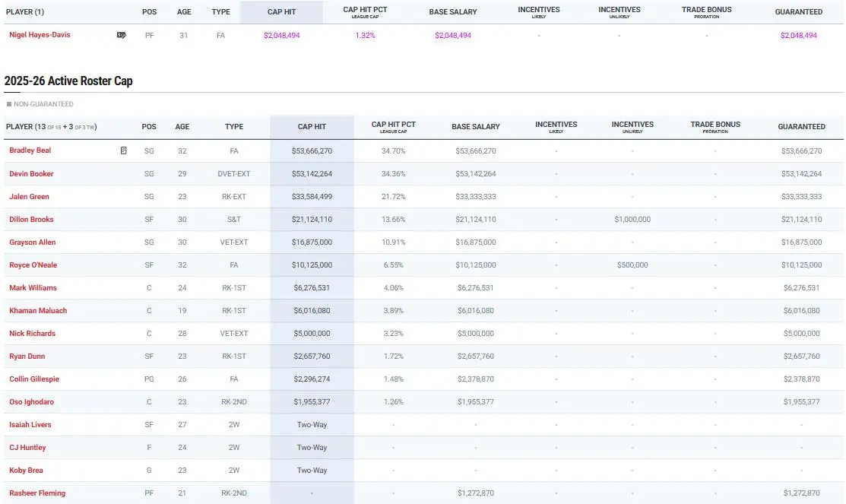Open Oso Ighodaro player link
The height and width of the screenshot is (504, 846).
point(31,402)
